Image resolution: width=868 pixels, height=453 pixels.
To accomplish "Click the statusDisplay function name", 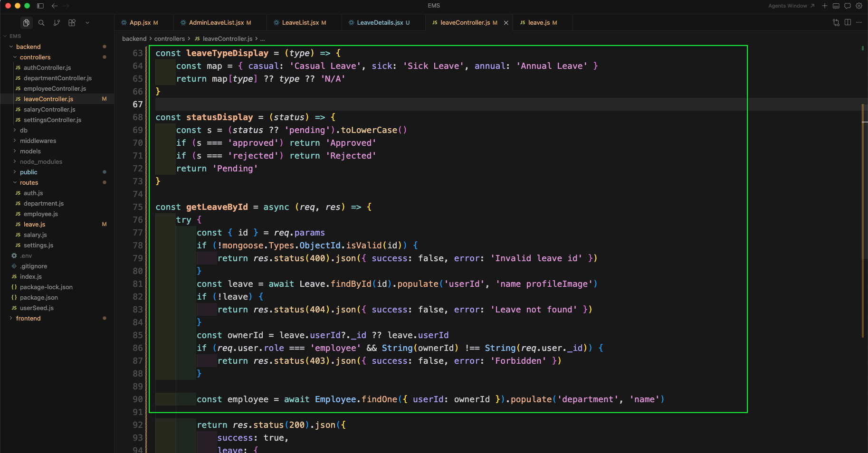I will point(219,117).
